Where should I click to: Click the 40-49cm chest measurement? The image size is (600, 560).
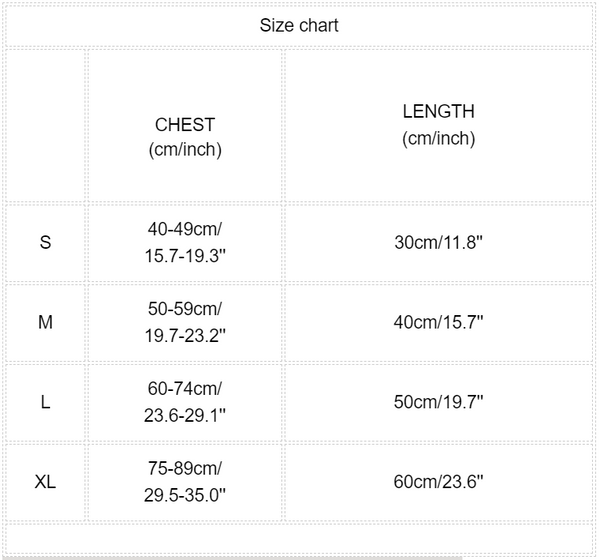point(185,229)
